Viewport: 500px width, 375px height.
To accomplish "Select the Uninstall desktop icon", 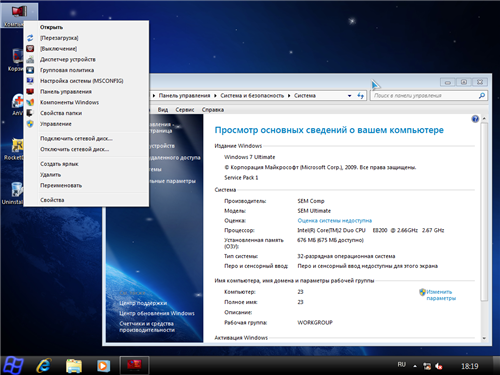I will tap(13, 193).
